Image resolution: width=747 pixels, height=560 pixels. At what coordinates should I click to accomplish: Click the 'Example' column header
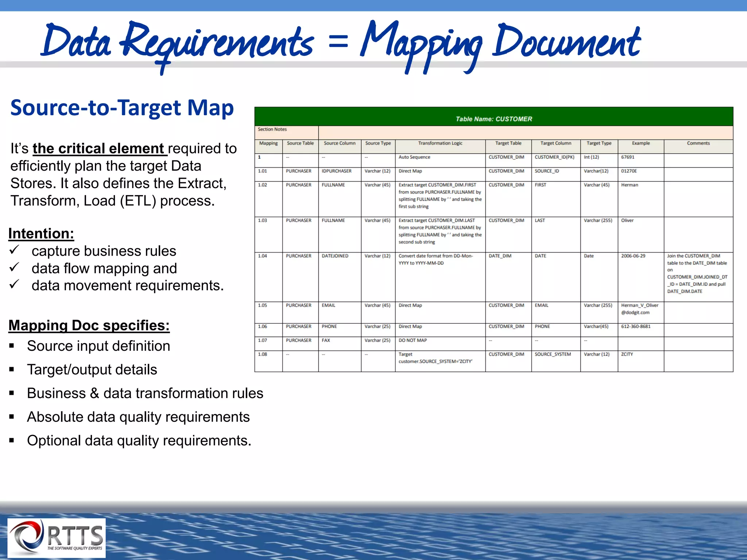point(640,146)
